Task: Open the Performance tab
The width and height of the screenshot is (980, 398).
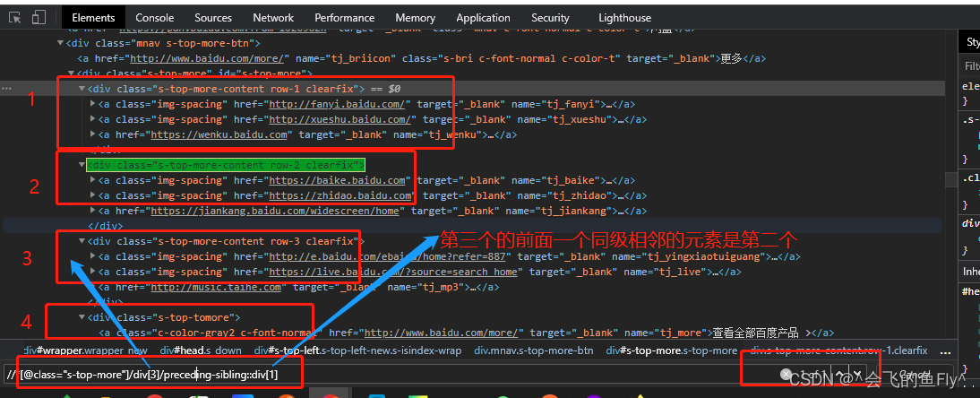Action: [344, 18]
